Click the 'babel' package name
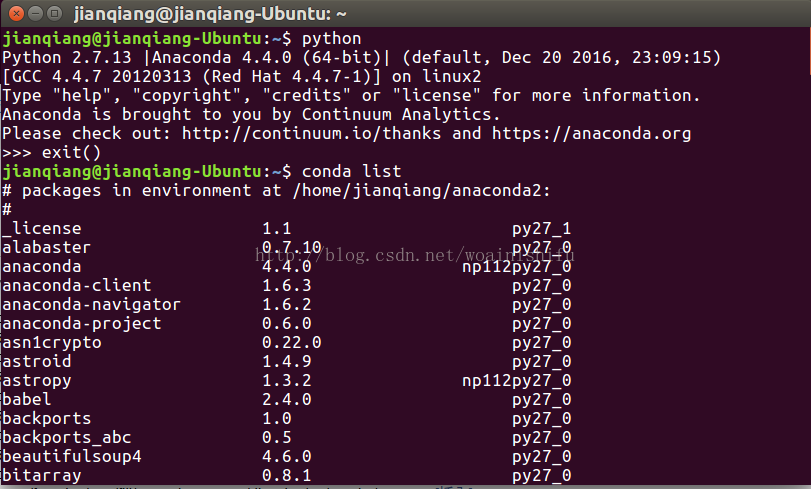 click(x=27, y=399)
